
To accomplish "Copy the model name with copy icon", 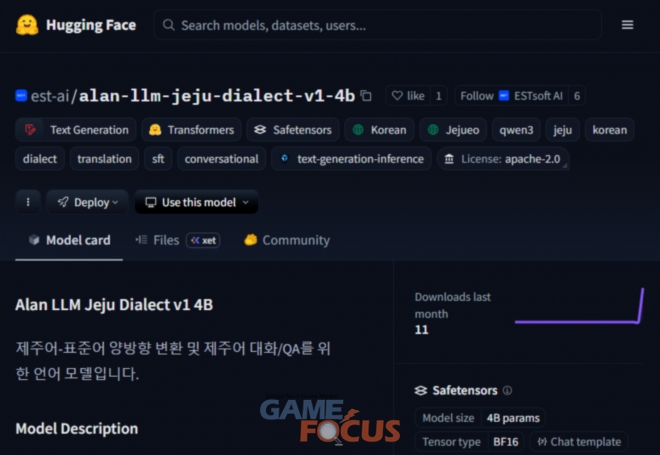I will [366, 96].
